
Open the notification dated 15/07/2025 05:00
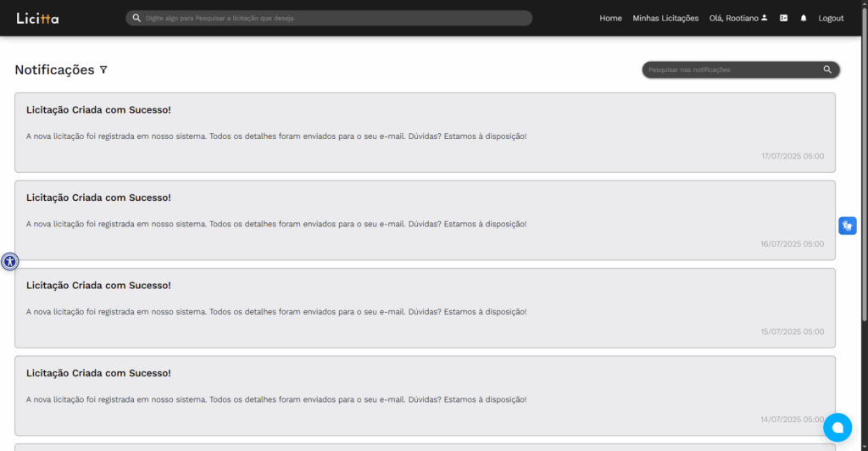tap(425, 309)
